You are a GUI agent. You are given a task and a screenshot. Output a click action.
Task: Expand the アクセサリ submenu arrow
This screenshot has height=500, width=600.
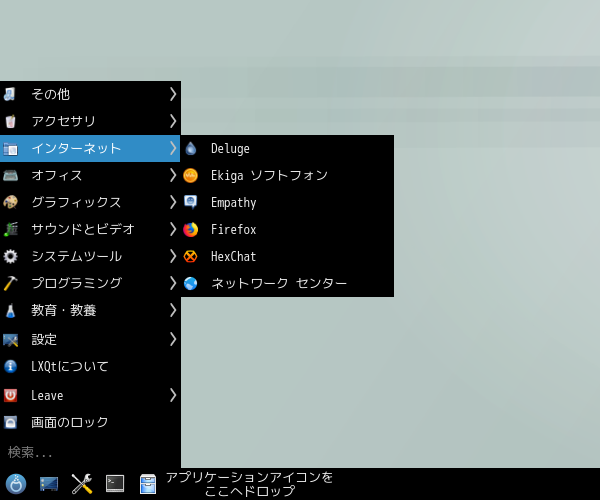pos(173,121)
